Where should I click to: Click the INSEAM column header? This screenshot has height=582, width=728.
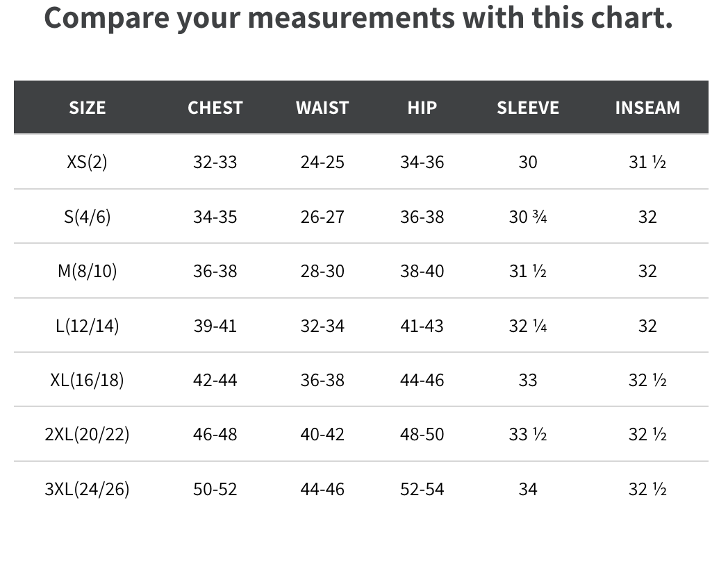pos(647,108)
